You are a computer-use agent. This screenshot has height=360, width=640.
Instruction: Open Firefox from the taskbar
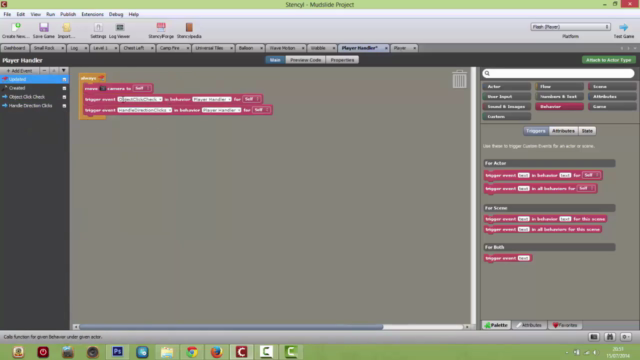click(x=216, y=351)
